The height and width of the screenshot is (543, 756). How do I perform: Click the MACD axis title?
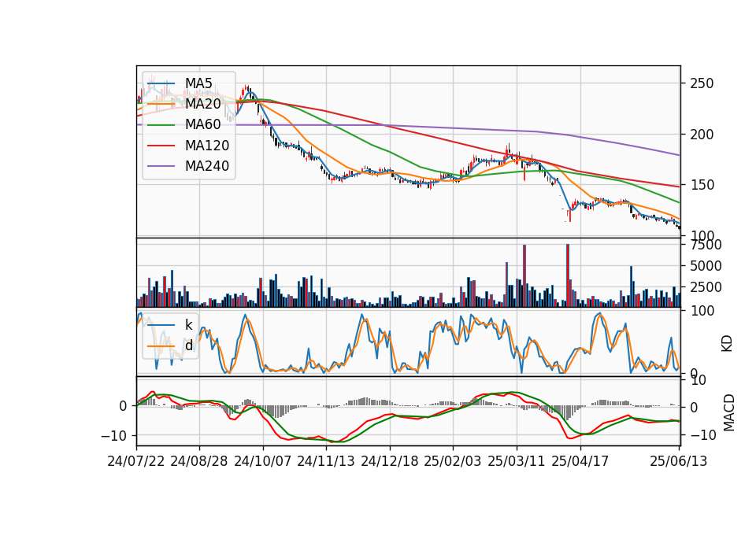729,412
